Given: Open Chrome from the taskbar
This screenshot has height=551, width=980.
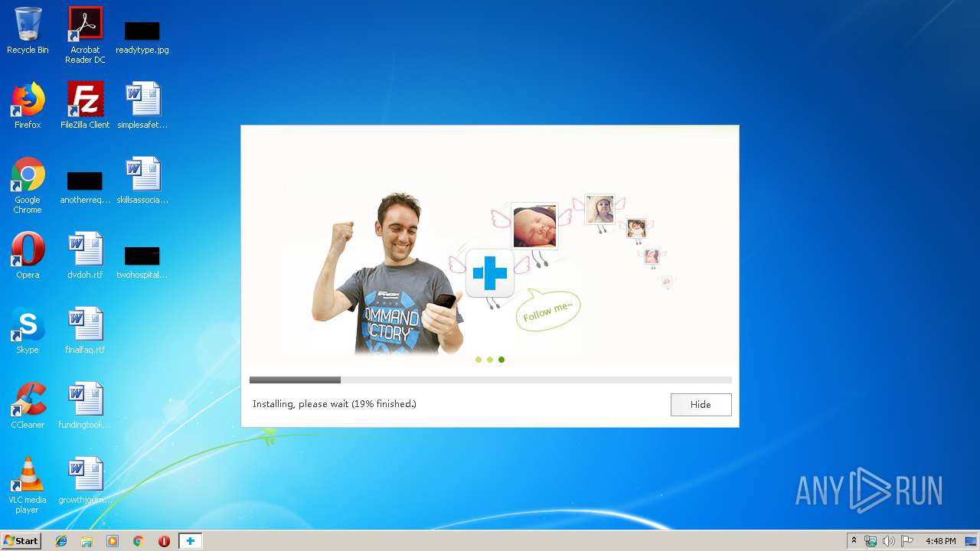Looking at the screenshot, I should 138,541.
